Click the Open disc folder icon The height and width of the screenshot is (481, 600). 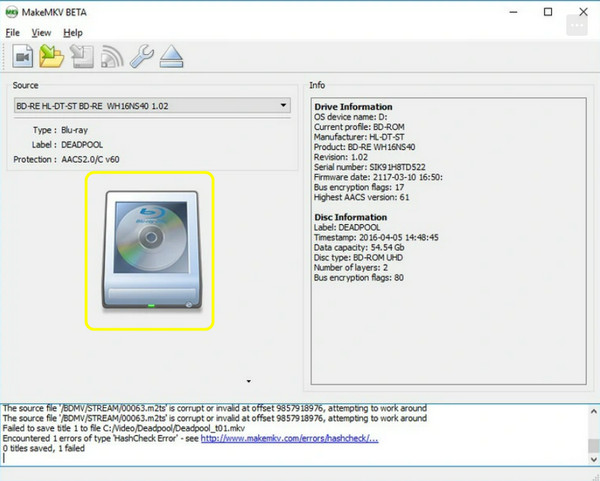click(52, 56)
